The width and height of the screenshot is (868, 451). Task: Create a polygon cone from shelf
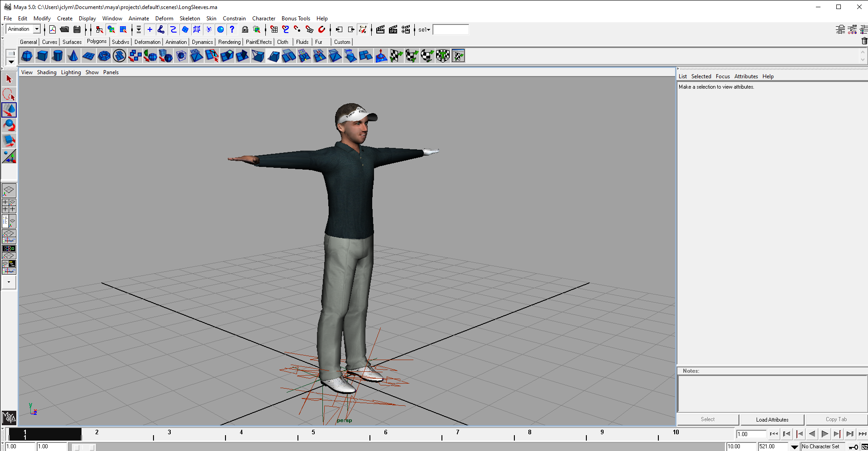[x=73, y=56]
